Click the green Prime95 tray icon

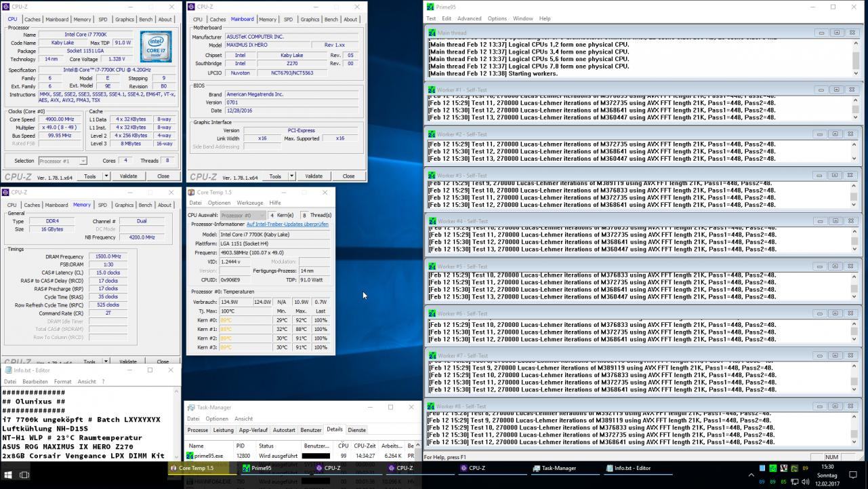pyautogui.click(x=772, y=468)
